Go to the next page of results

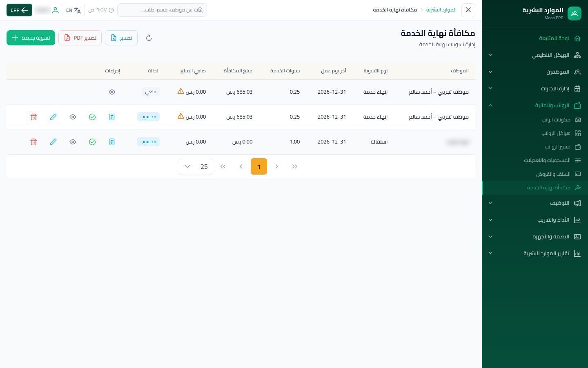tap(241, 166)
